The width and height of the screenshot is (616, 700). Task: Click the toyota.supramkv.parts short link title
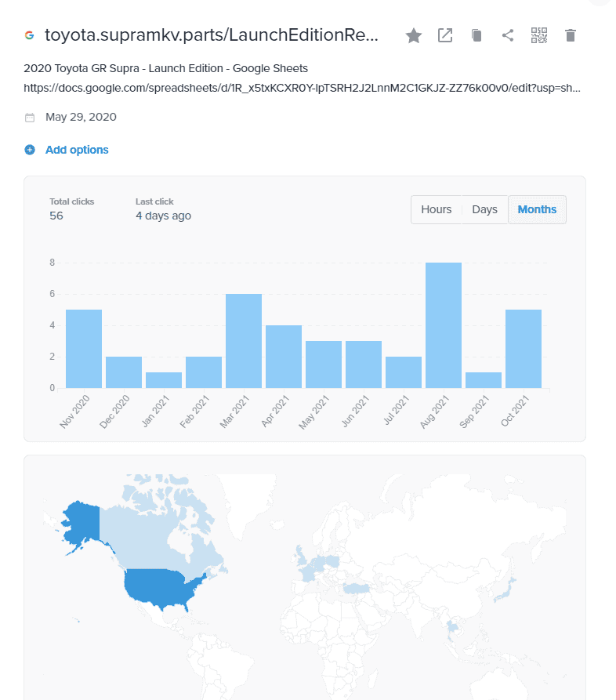[x=212, y=34]
